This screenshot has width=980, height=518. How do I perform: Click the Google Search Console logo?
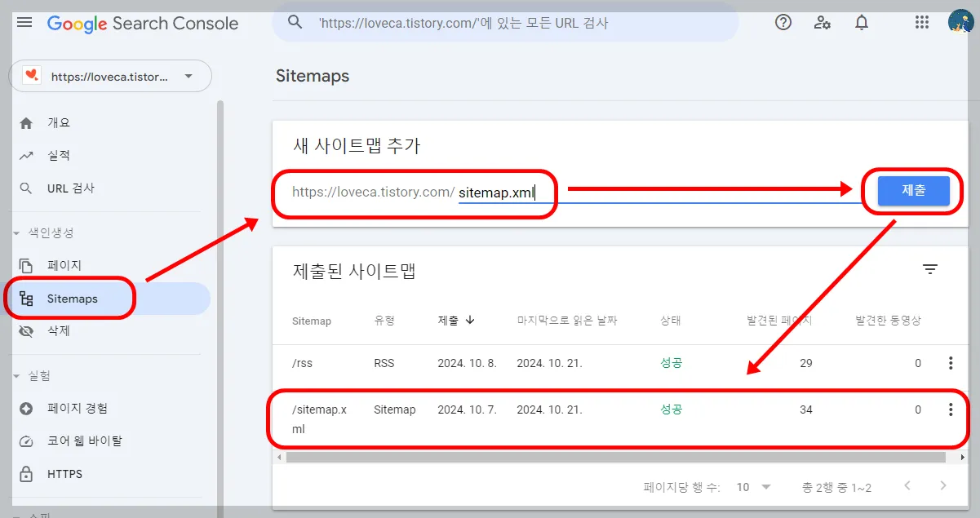143,24
